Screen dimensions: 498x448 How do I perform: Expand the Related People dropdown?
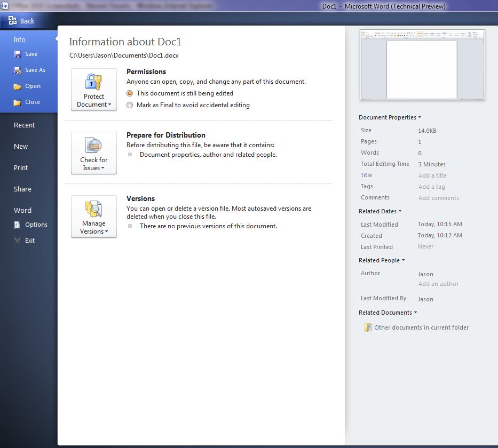pos(382,260)
